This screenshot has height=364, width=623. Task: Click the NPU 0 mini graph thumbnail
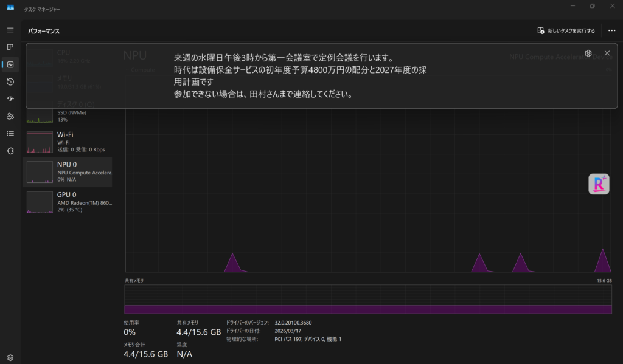pos(40,172)
